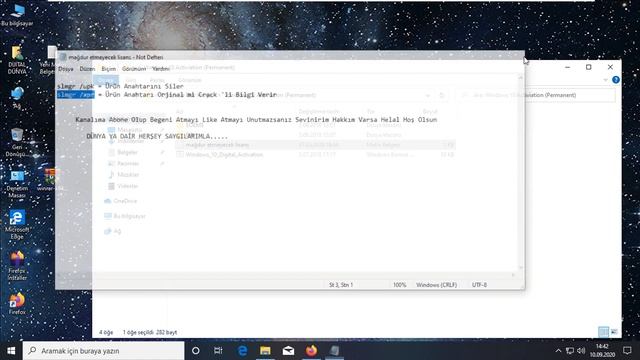Open the Biçim menu in Notepad
The image size is (640, 360).
109,69
